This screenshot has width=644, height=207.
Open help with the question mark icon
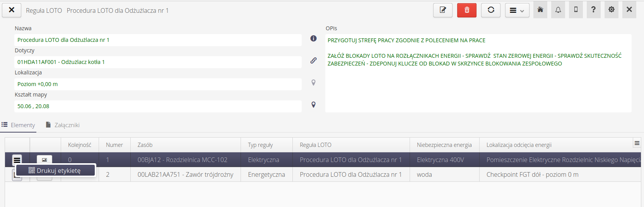pyautogui.click(x=593, y=10)
